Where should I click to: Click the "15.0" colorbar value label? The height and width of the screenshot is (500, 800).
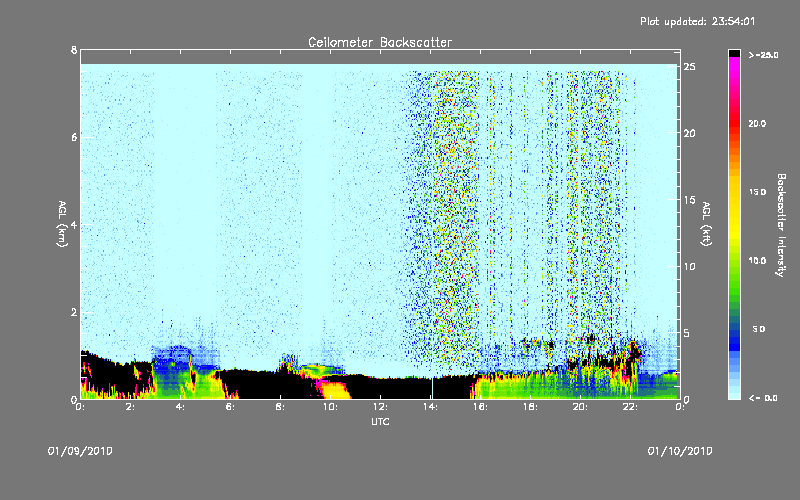[757, 192]
